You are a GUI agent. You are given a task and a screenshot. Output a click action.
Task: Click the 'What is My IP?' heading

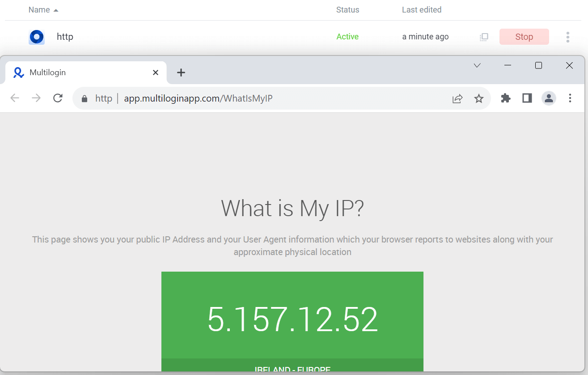[292, 209]
